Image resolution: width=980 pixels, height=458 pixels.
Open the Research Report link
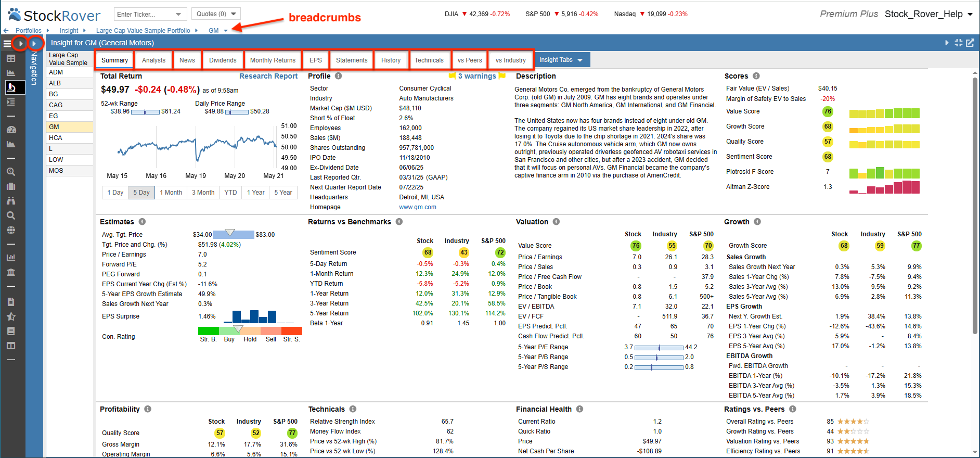pyautogui.click(x=268, y=76)
